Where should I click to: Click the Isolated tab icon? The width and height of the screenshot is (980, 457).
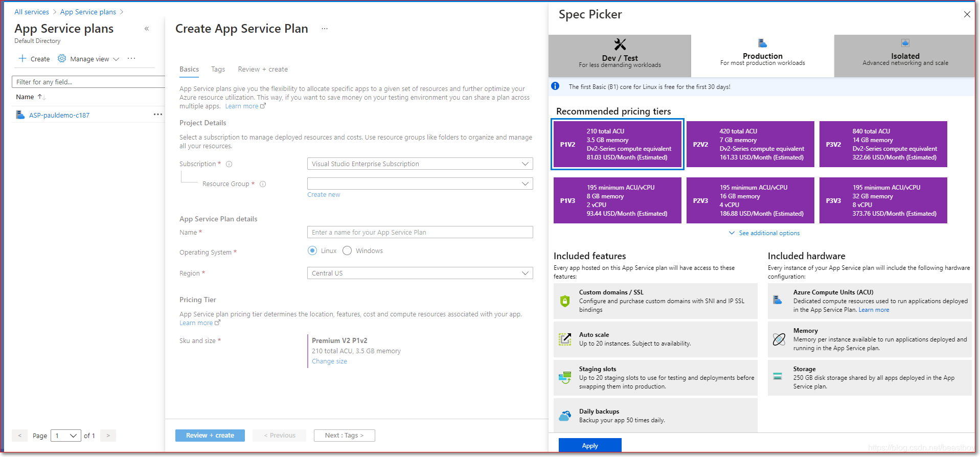click(905, 43)
